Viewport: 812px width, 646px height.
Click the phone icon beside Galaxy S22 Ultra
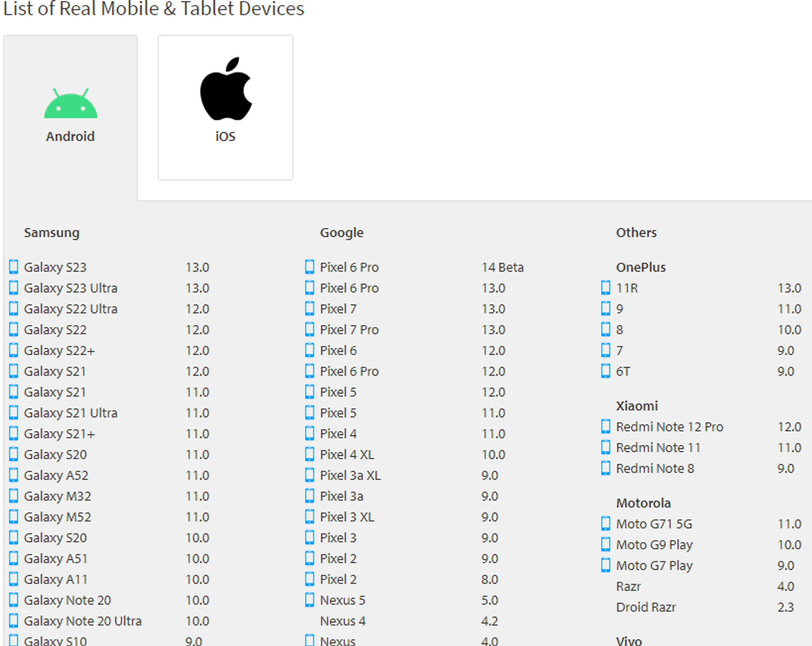coord(13,308)
